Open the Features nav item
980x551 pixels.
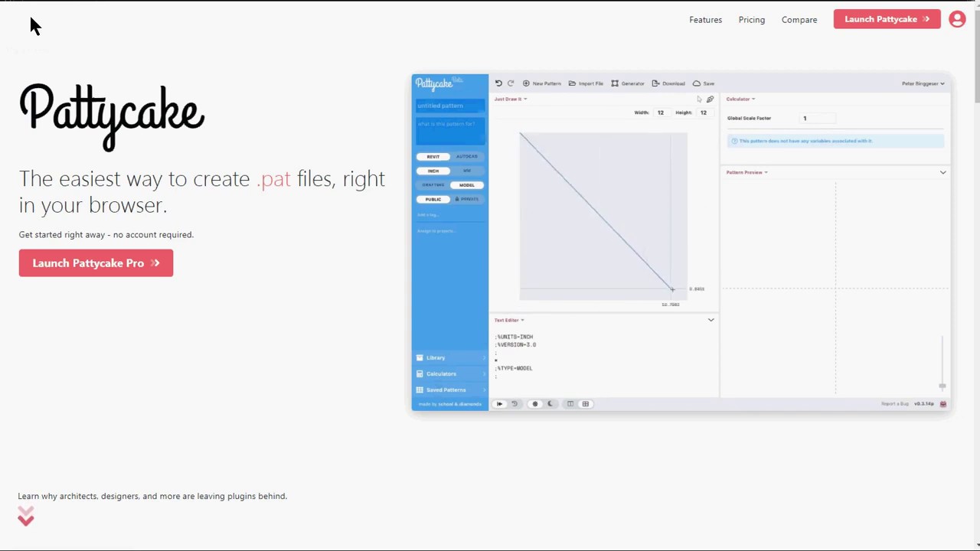(705, 20)
